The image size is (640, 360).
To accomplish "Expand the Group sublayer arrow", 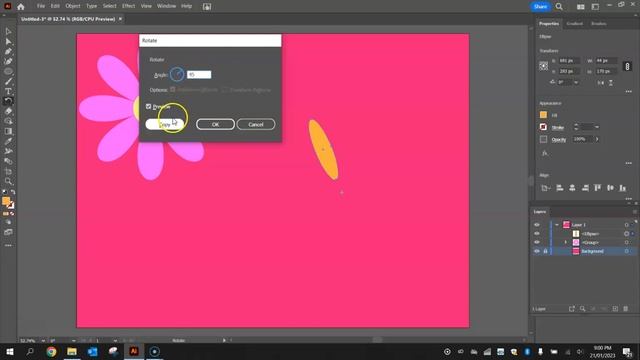I will 566,242.
